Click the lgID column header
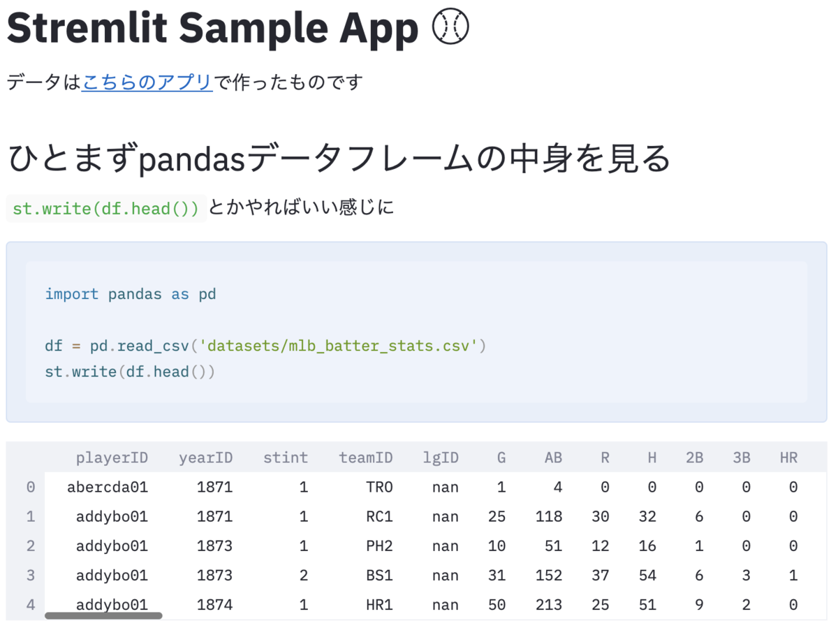 (x=441, y=458)
